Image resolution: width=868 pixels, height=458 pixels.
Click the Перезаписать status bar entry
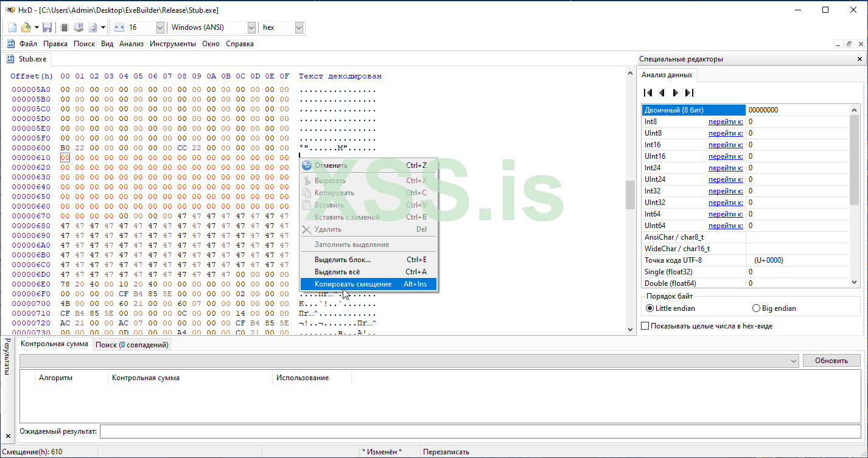tap(446, 452)
